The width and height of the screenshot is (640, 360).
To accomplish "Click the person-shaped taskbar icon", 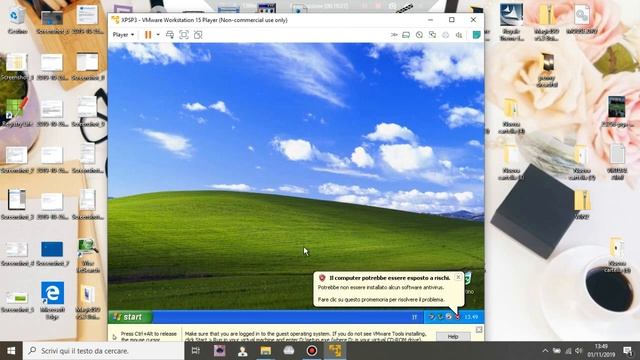I will click(242, 351).
